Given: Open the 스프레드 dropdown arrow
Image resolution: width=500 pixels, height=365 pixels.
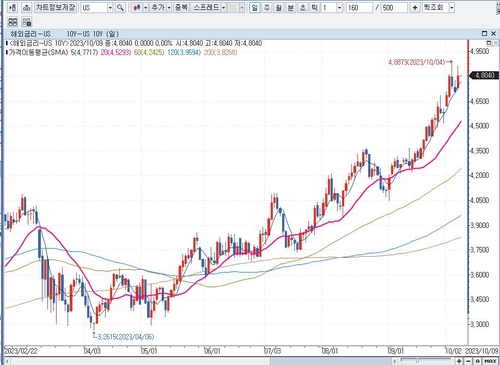Looking at the screenshot, I should click(224, 7).
